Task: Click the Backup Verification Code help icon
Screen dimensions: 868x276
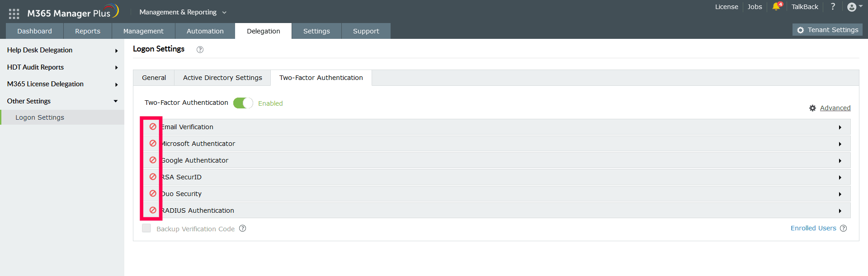Action: [x=243, y=229]
